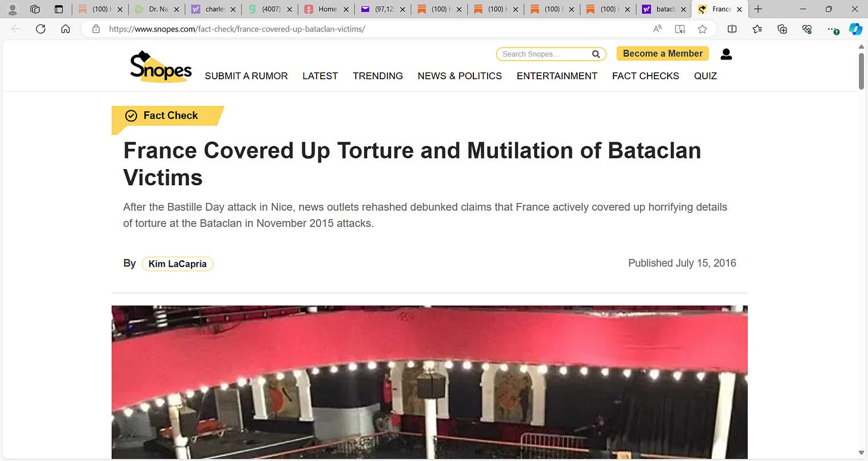Open the QUIZ menu item
868x461 pixels.
705,76
